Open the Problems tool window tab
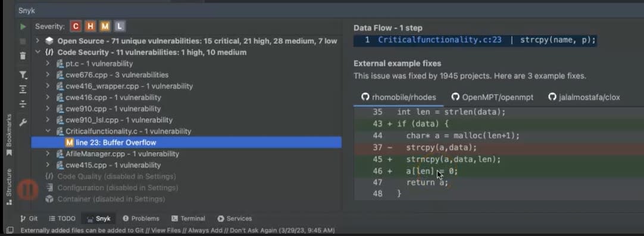 tap(141, 218)
